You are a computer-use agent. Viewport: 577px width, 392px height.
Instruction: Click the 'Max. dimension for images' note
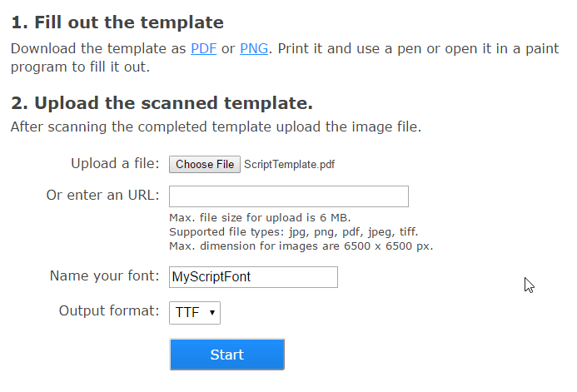point(300,246)
